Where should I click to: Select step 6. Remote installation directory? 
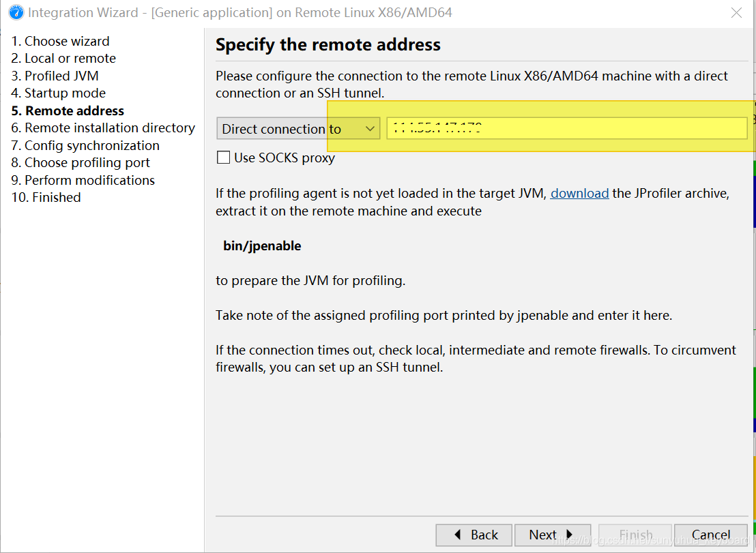[103, 128]
